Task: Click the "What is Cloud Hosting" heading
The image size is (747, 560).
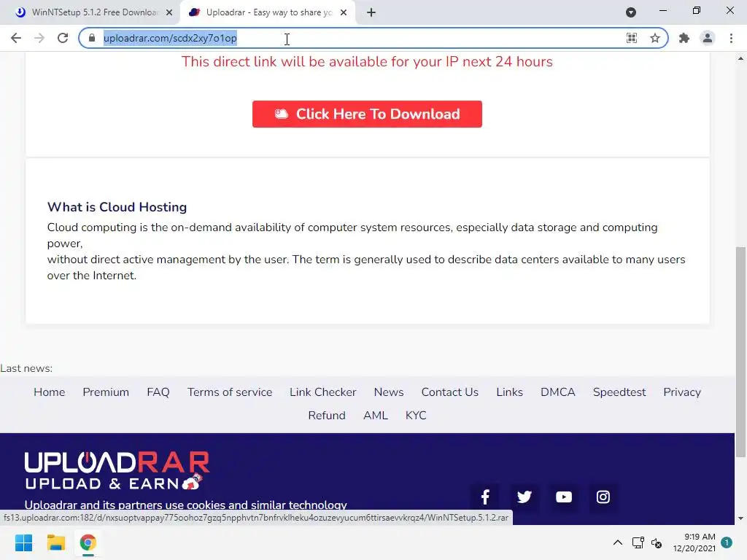Action: [117, 207]
